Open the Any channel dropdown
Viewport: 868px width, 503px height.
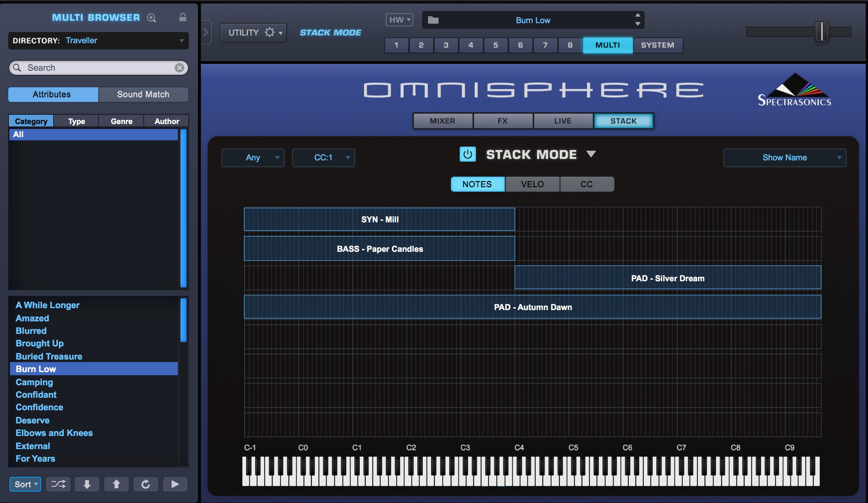click(x=253, y=158)
